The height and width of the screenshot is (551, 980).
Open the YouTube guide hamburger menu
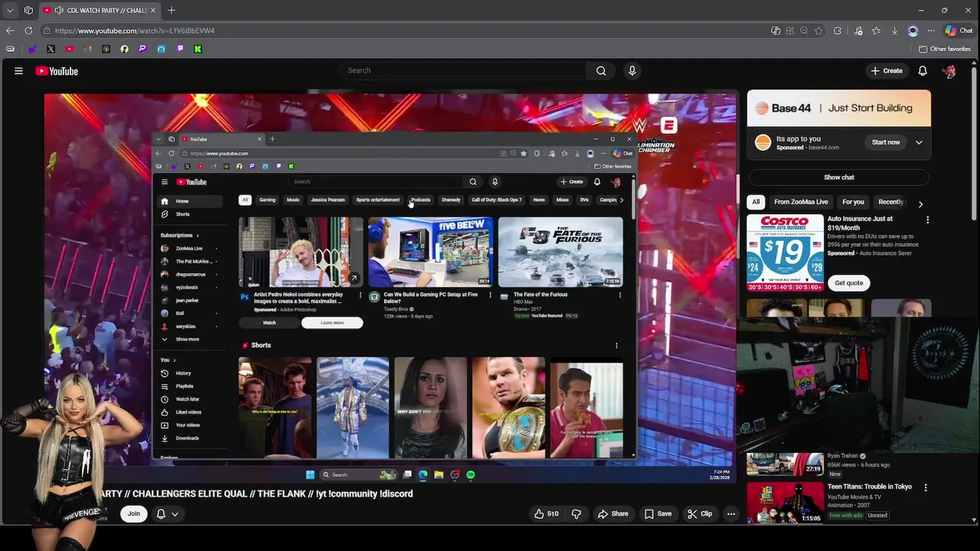point(18,70)
